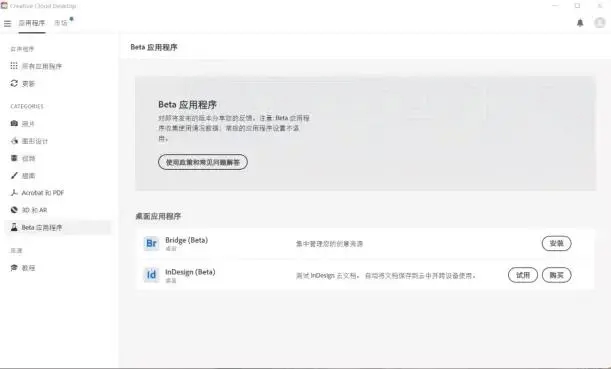The width and height of the screenshot is (611, 369).
Task: Click the refresh icon for 更新
Action: tap(14, 83)
